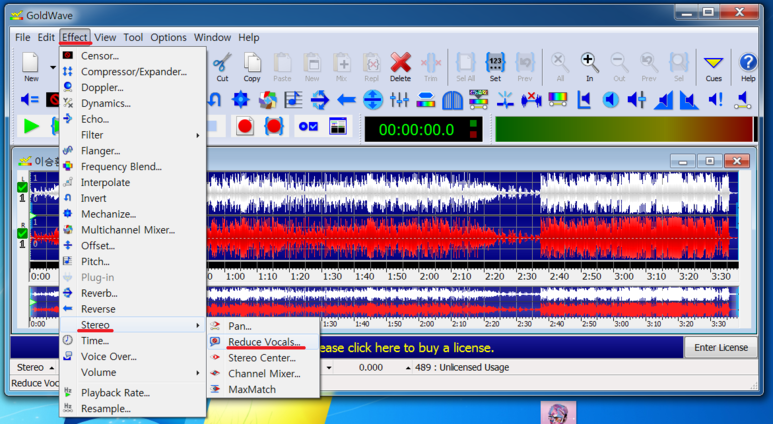Click the Set selection icon
The image size is (773, 424).
click(x=495, y=63)
